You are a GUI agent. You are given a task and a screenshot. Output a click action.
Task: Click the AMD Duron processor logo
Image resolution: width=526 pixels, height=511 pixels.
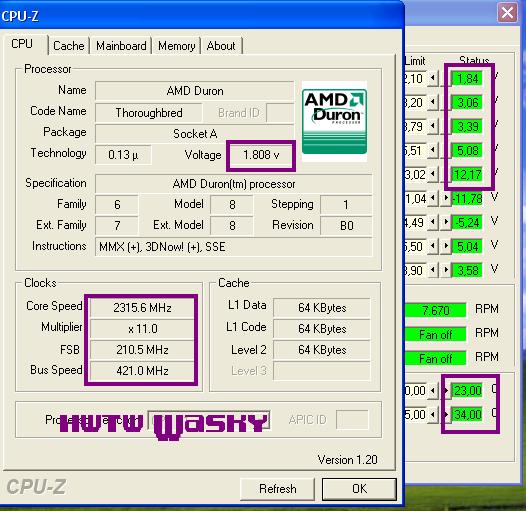click(334, 121)
